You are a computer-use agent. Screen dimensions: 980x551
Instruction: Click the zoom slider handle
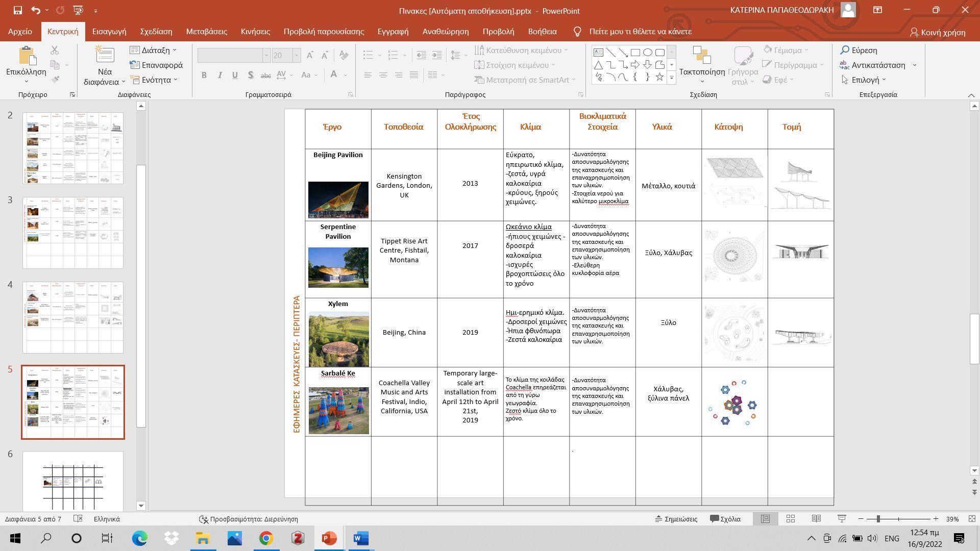point(878,519)
